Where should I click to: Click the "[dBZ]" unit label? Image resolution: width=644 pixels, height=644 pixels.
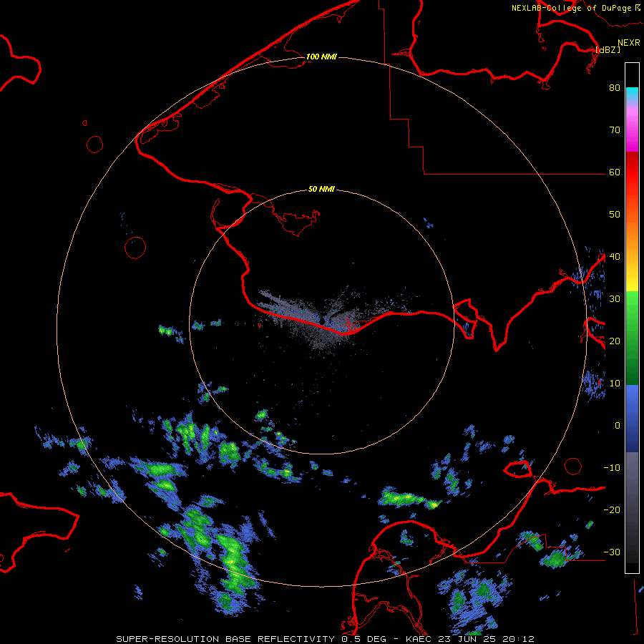(x=608, y=50)
